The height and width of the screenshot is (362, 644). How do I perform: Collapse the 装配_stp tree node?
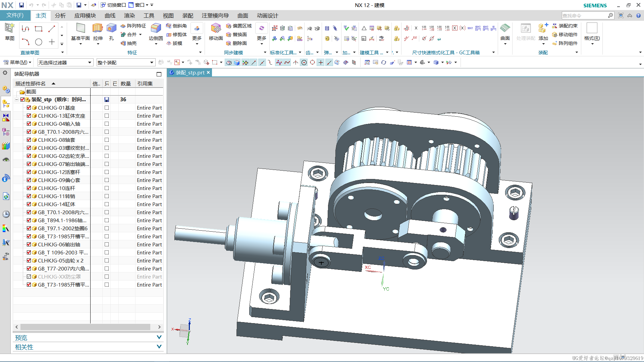pyautogui.click(x=16, y=100)
